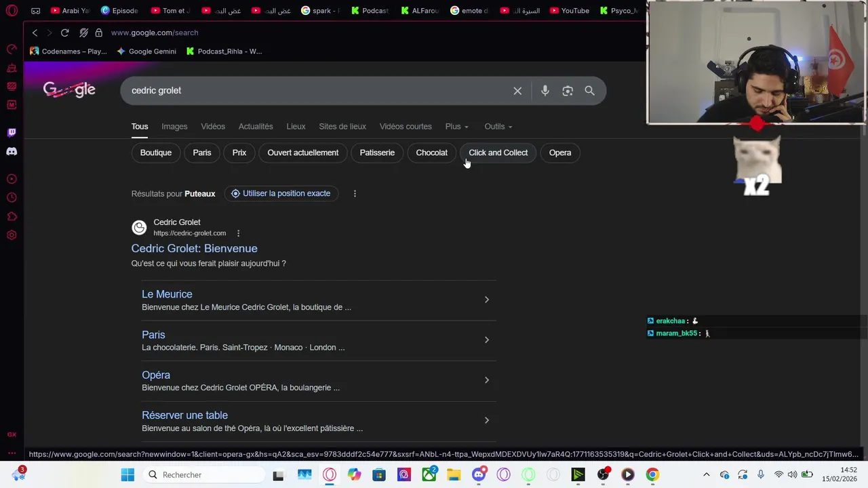Select the Tous search tab
This screenshot has width=868, height=488.
[x=140, y=127]
